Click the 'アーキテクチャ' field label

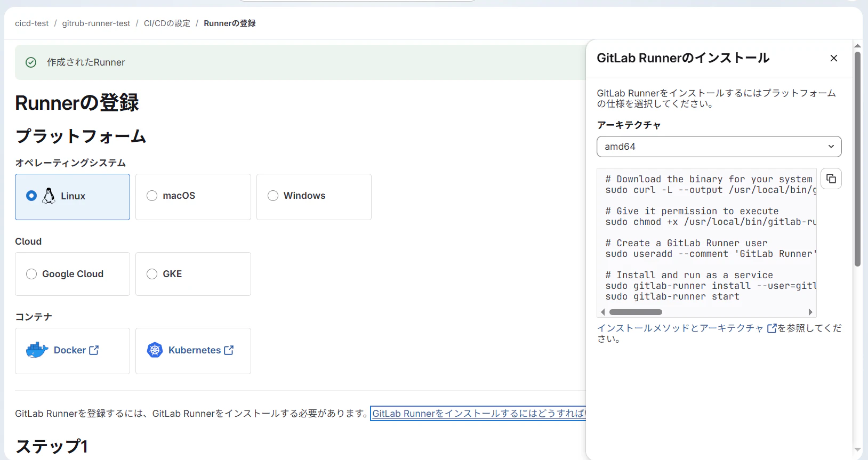pos(629,125)
